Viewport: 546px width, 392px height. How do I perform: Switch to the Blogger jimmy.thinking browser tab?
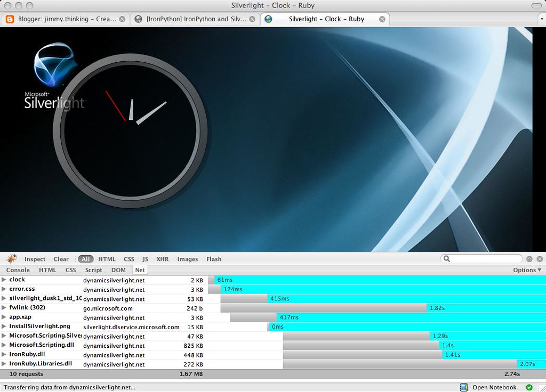pos(66,19)
